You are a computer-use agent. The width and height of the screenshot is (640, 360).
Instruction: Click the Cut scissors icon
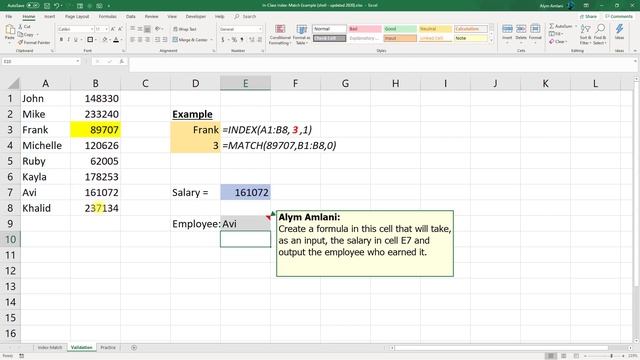pyautogui.click(x=20, y=27)
